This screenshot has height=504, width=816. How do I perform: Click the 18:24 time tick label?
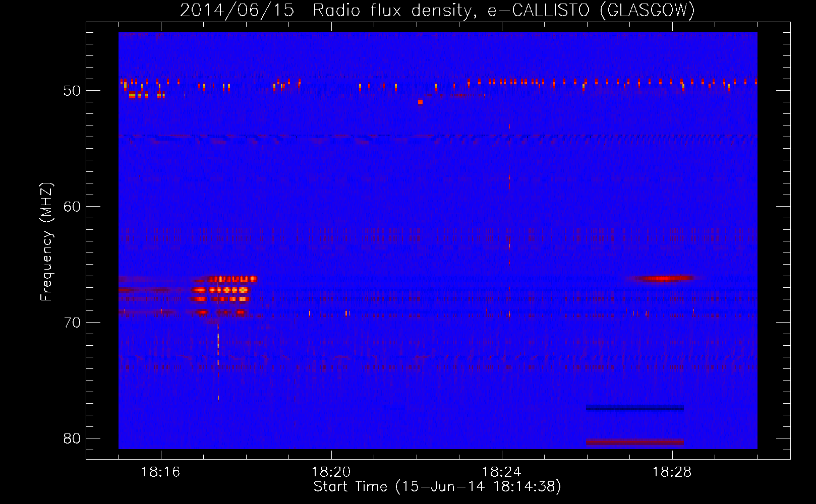pyautogui.click(x=501, y=472)
